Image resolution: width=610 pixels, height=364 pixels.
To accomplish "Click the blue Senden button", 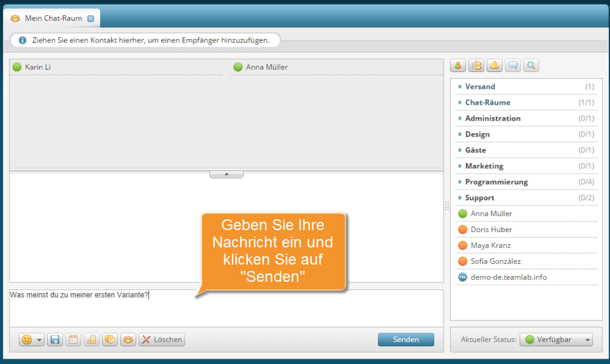I will pos(406,340).
